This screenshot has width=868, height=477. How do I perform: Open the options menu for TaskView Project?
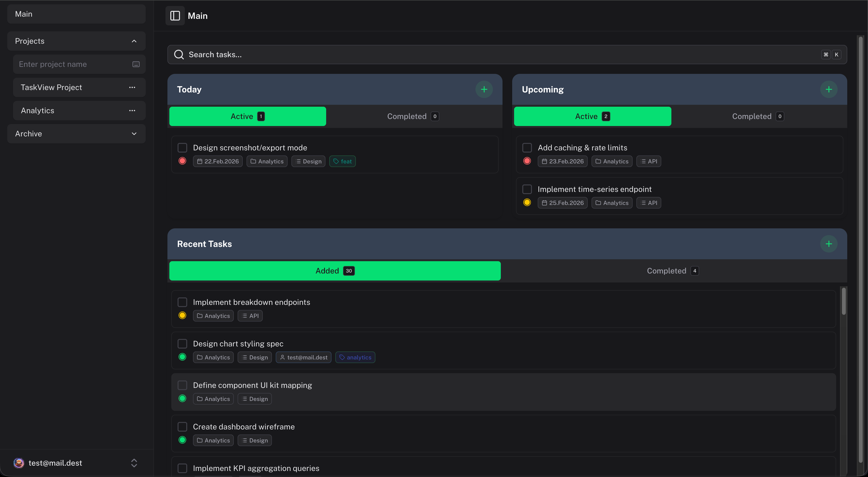point(132,87)
